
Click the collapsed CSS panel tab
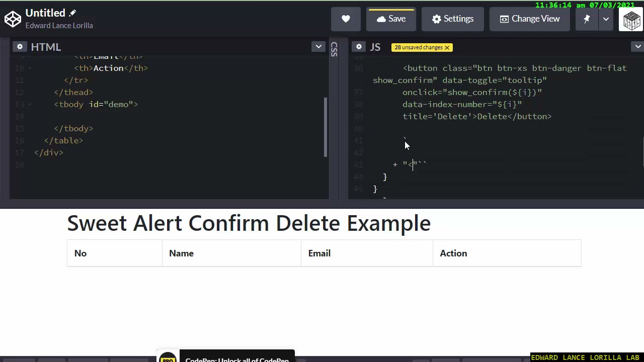pyautogui.click(x=334, y=49)
